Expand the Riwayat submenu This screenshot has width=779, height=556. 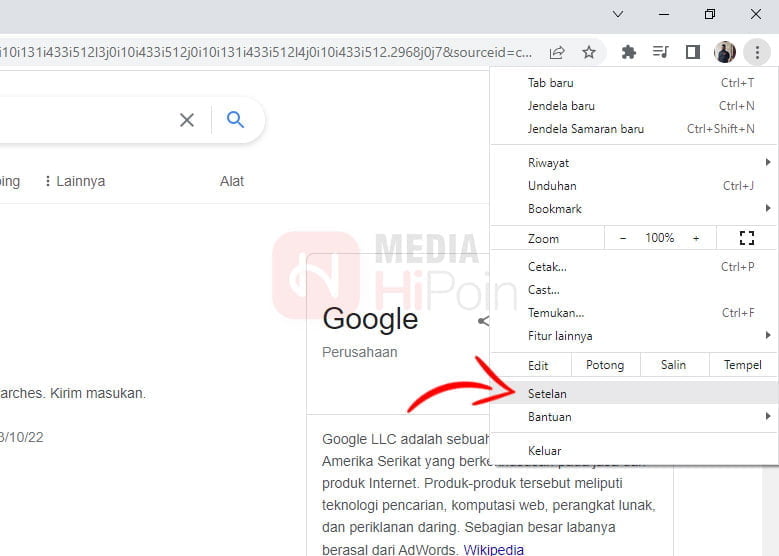[634, 162]
